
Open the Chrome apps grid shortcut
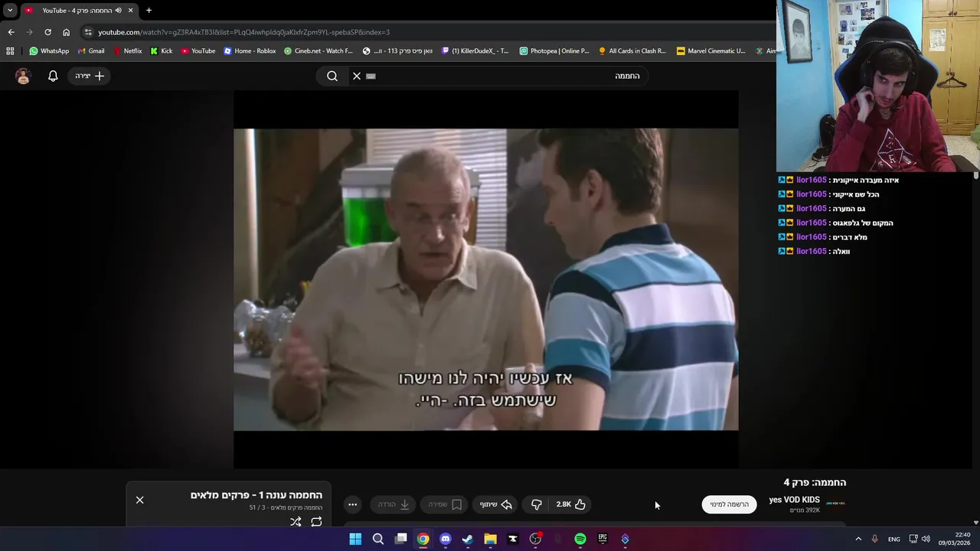tap(10, 51)
